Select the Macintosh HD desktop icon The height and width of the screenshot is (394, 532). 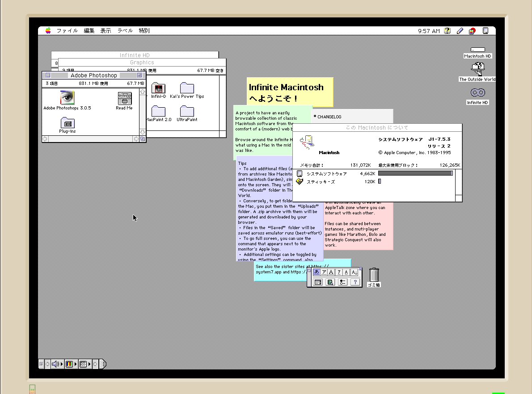[x=478, y=50]
